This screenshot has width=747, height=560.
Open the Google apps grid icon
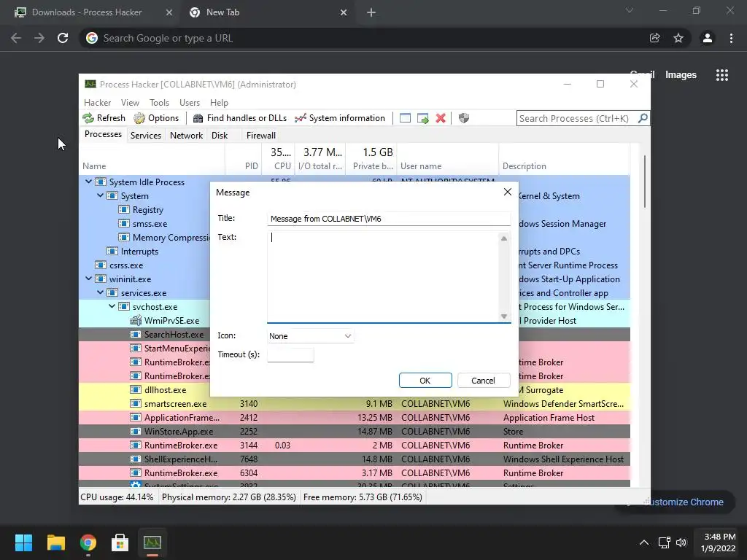coord(721,75)
